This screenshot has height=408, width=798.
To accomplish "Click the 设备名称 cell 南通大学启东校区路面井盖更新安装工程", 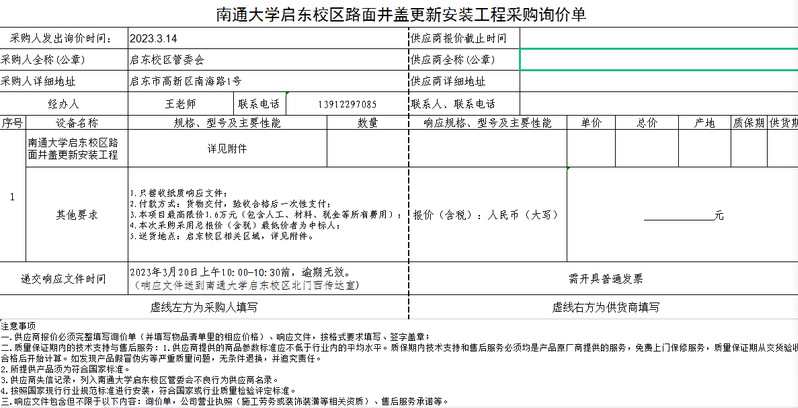I will tap(77, 149).
